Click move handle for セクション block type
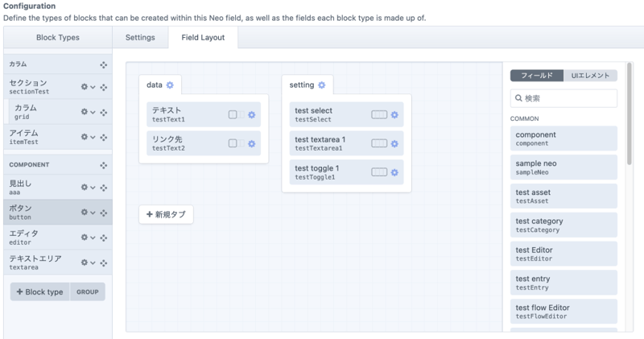The image size is (644, 339). tap(103, 87)
